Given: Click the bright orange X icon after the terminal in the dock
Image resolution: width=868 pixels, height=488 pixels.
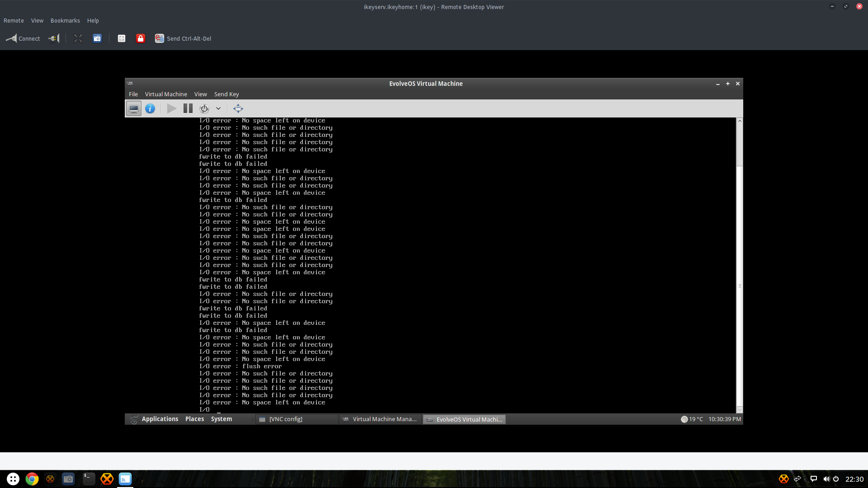Looking at the screenshot, I should pos(107,479).
